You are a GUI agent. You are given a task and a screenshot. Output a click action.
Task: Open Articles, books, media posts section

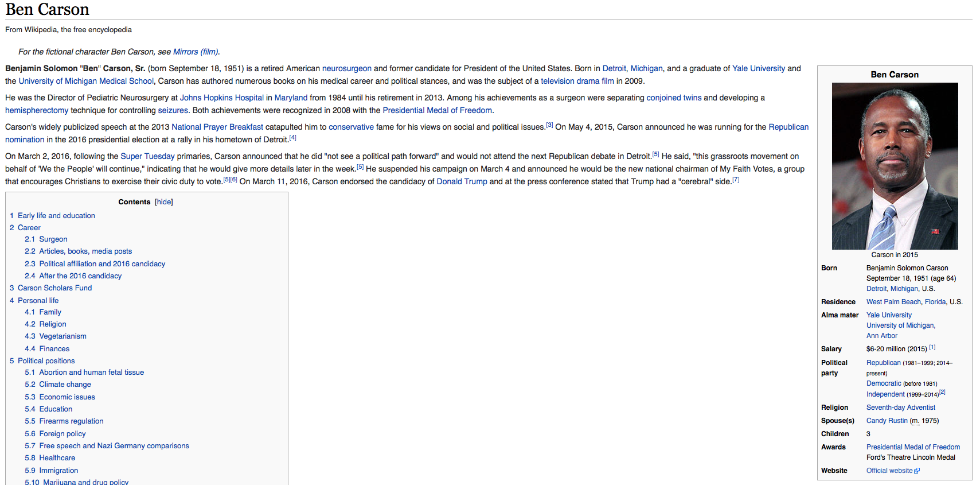(85, 251)
